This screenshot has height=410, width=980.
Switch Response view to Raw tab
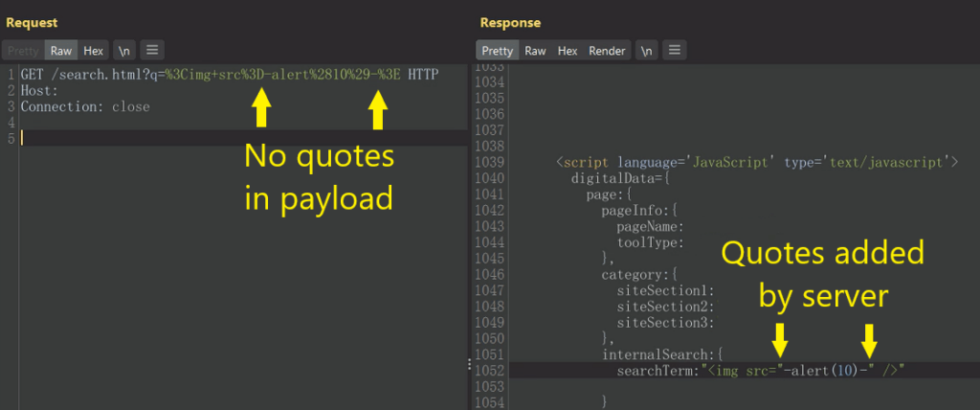[x=535, y=51]
